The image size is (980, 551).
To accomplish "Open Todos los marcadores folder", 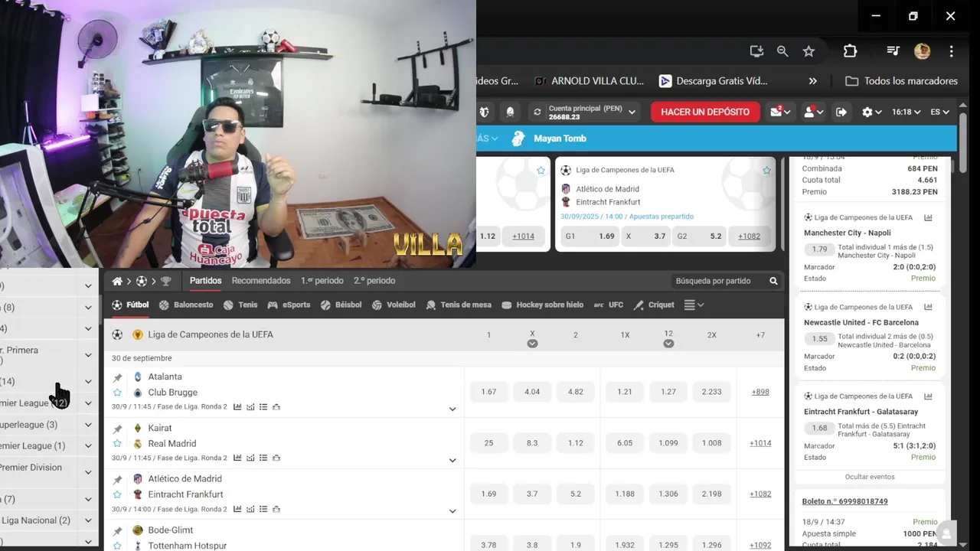I will pyautogui.click(x=901, y=81).
